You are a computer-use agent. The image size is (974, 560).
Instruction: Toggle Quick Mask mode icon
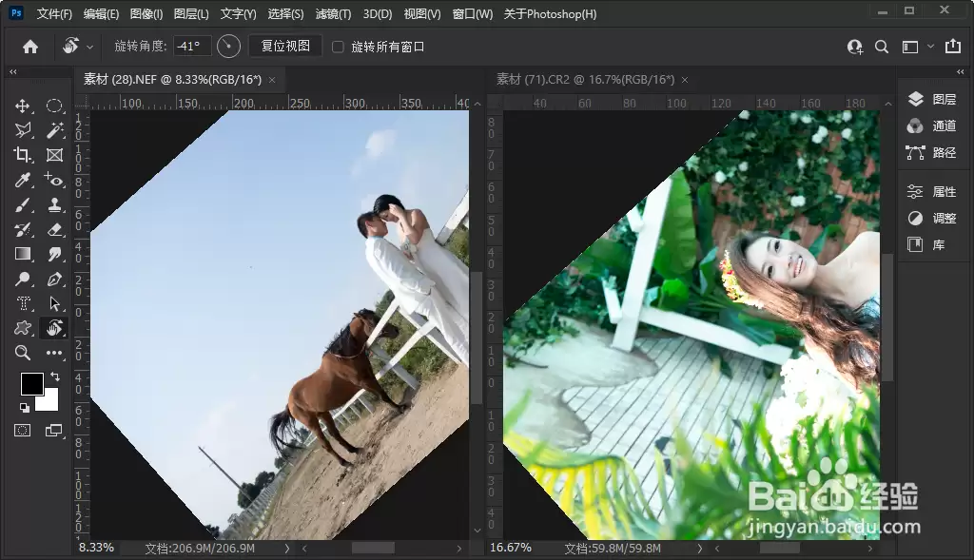pyautogui.click(x=23, y=431)
